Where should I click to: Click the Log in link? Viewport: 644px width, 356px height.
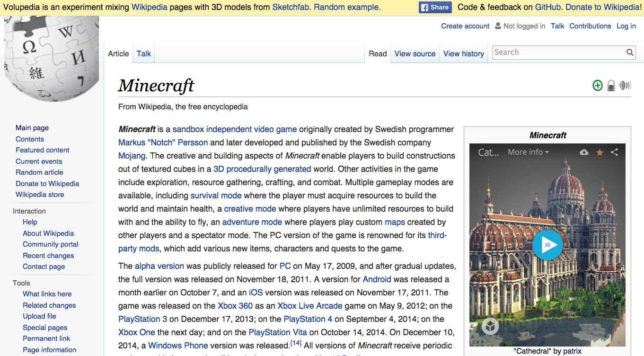coord(626,26)
